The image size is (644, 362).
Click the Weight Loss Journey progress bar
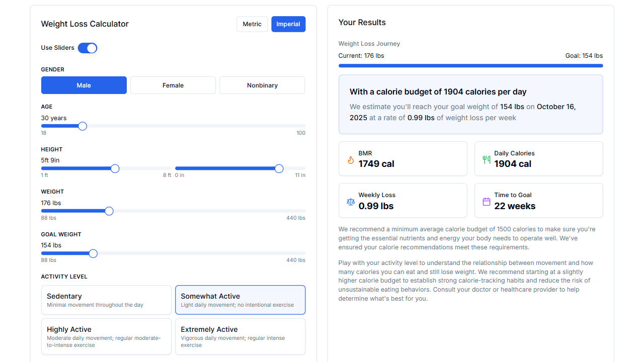471,65
